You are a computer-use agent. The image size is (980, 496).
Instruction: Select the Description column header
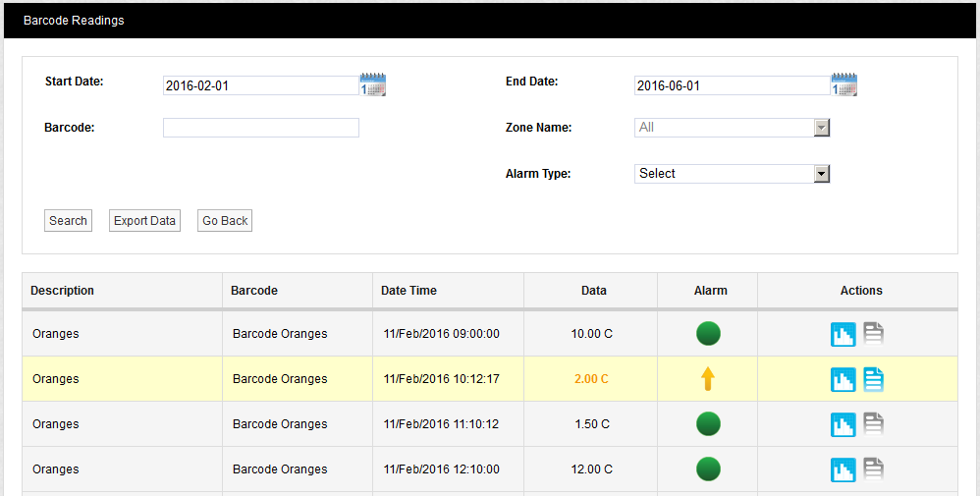63,291
